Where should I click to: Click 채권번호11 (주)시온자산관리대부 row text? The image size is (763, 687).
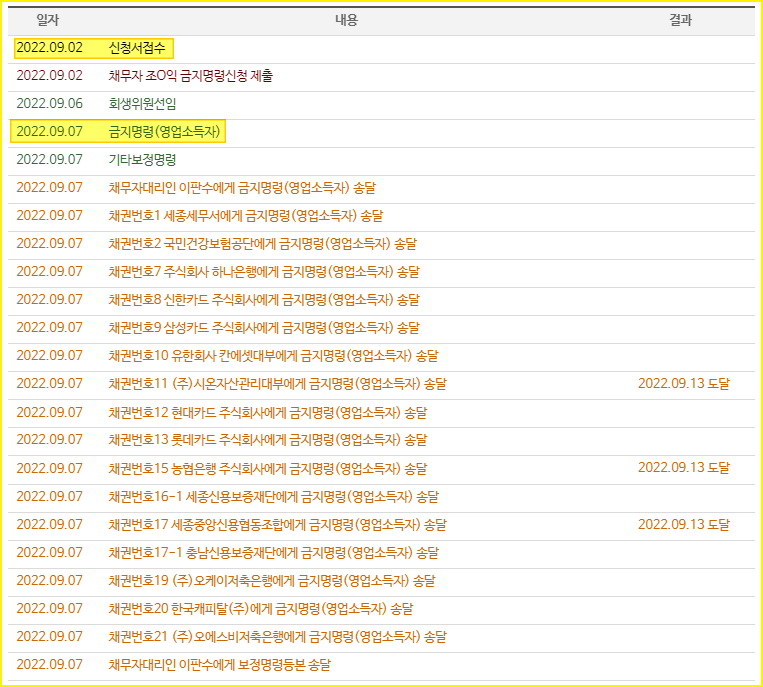[277, 384]
